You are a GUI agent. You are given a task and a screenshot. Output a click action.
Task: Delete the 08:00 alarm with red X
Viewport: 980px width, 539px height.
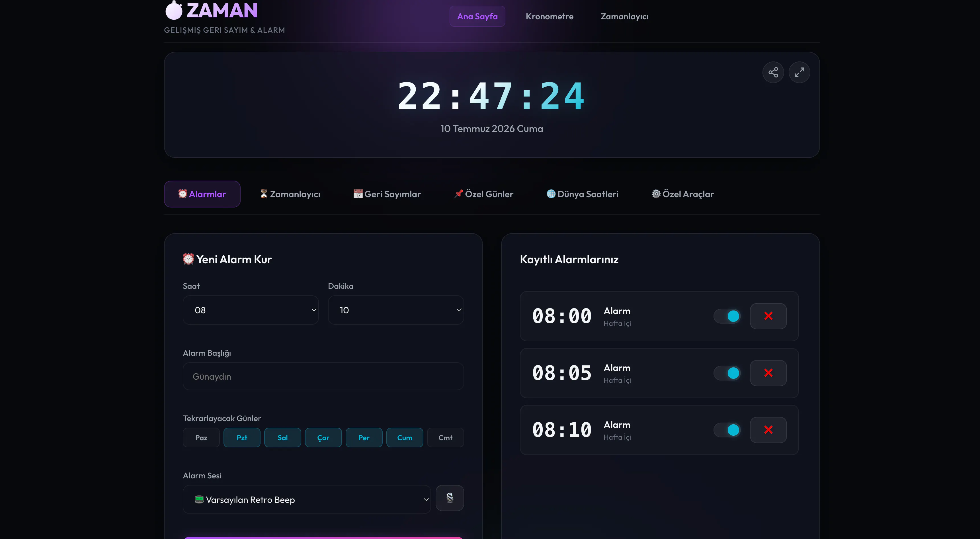tap(768, 316)
